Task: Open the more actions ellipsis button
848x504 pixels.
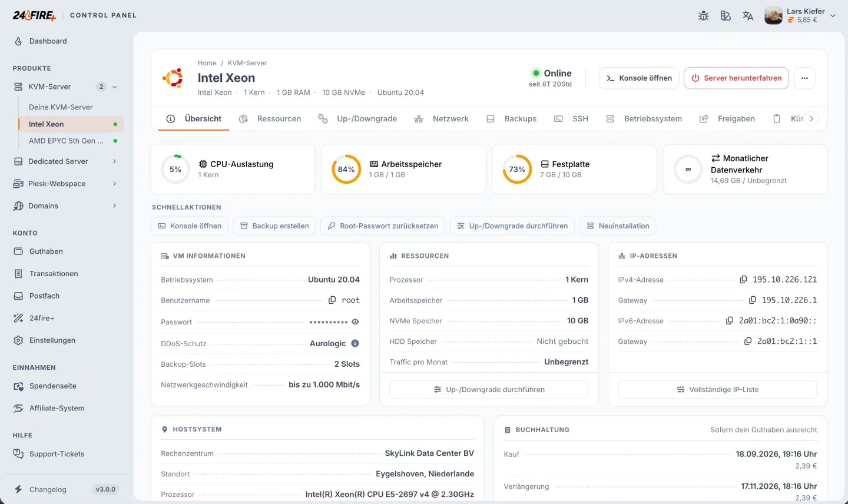Action: [x=804, y=78]
